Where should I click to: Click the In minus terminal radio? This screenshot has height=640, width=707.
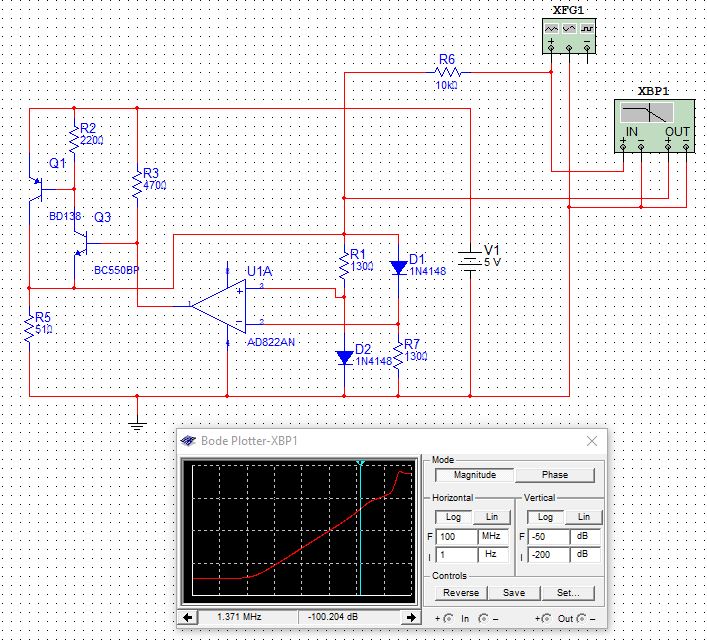[x=483, y=619]
